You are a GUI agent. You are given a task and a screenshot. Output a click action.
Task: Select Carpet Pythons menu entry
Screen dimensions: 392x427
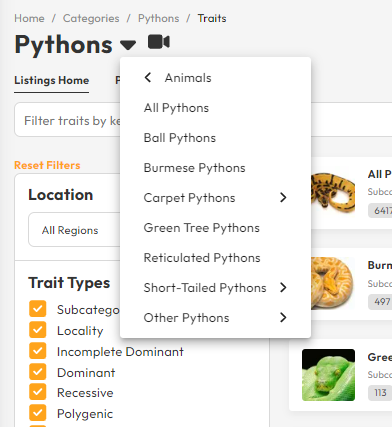click(189, 198)
